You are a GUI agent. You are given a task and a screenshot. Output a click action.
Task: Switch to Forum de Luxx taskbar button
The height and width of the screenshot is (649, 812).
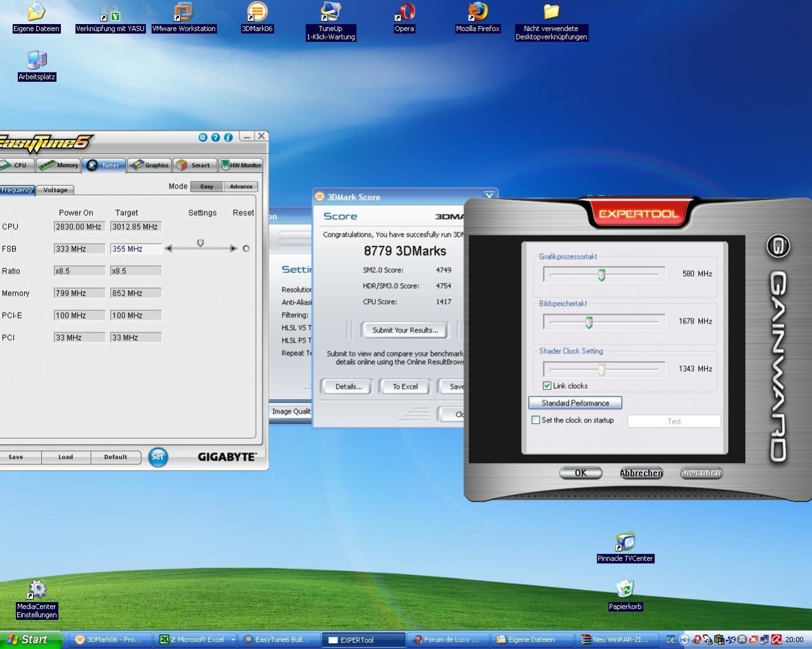(x=448, y=639)
